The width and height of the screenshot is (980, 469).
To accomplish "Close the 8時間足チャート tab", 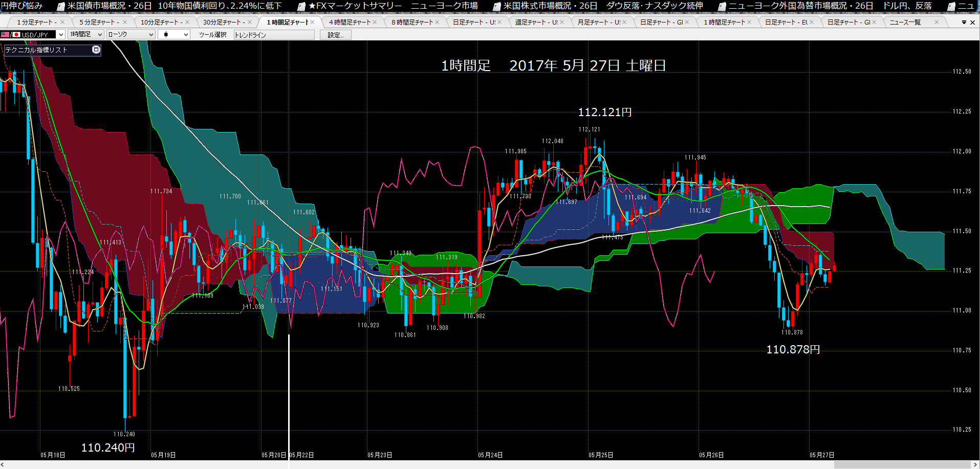I will pos(437,22).
